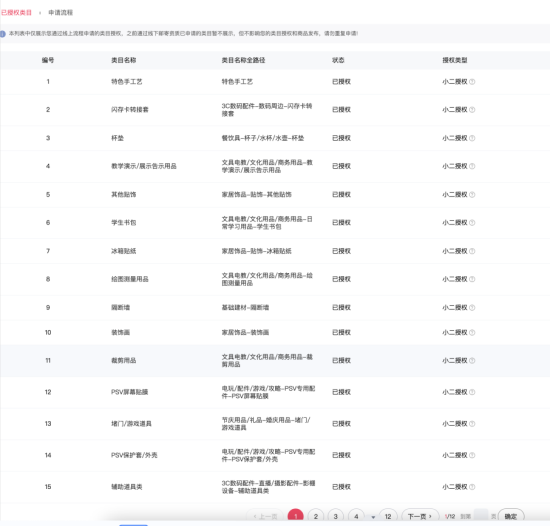Click the page number jump input field

(481, 516)
